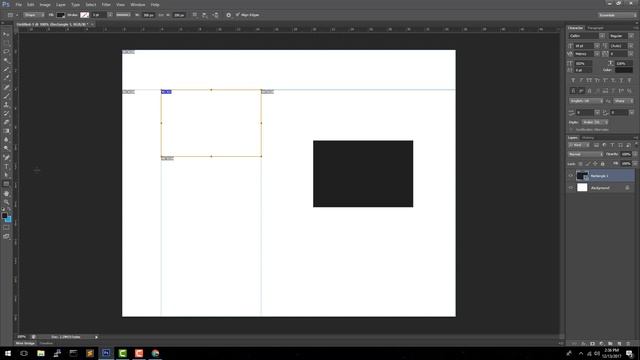Toggle lock image pixels in Layers
Screen dimensions: 640x360
pos(588,164)
